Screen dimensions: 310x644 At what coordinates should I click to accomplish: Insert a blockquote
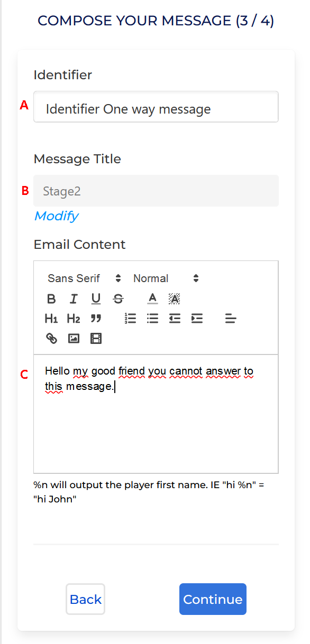(x=96, y=319)
